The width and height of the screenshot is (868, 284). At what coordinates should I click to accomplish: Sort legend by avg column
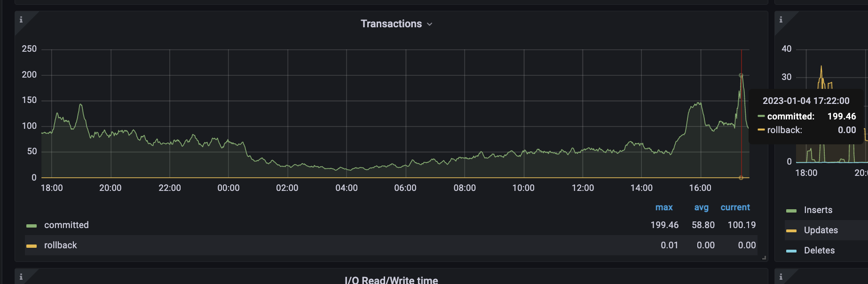[x=701, y=207]
